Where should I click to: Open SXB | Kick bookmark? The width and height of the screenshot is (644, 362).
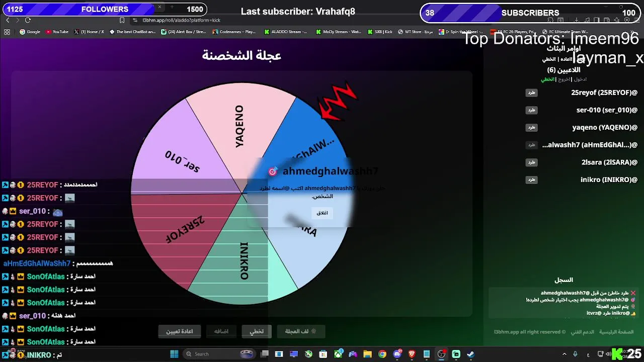coord(380,32)
